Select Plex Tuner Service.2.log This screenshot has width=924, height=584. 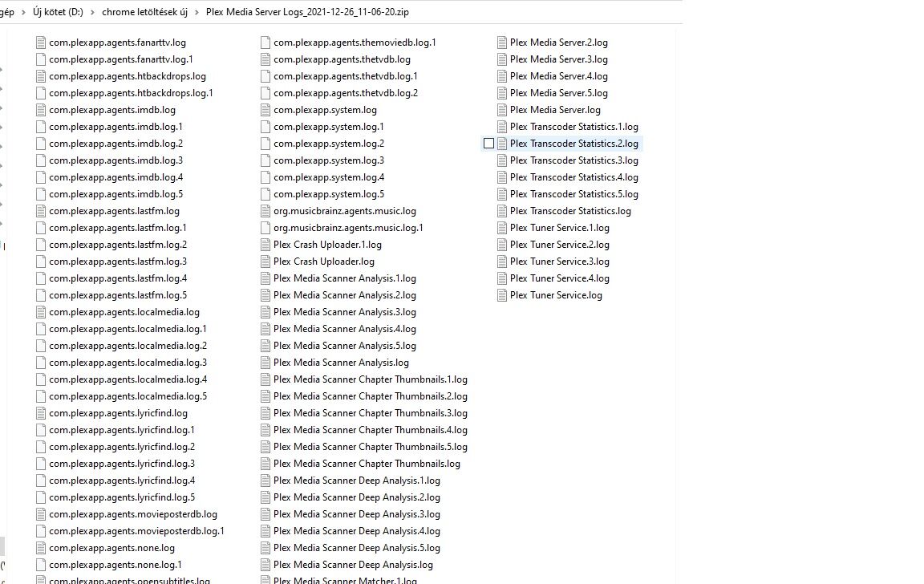(560, 245)
